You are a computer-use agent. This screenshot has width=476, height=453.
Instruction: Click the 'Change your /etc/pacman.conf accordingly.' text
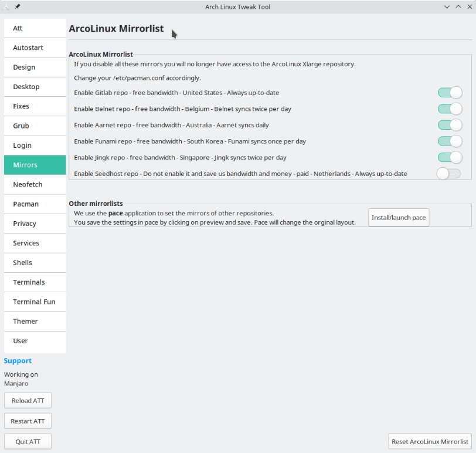coord(137,78)
